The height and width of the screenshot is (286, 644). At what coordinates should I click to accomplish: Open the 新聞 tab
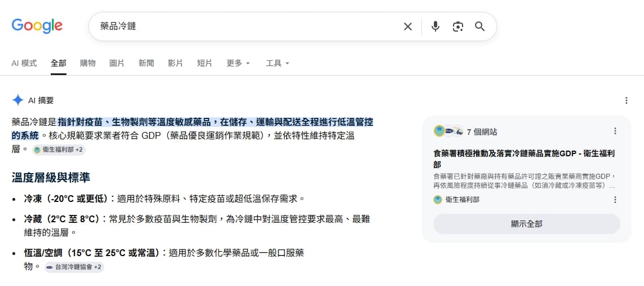click(146, 63)
